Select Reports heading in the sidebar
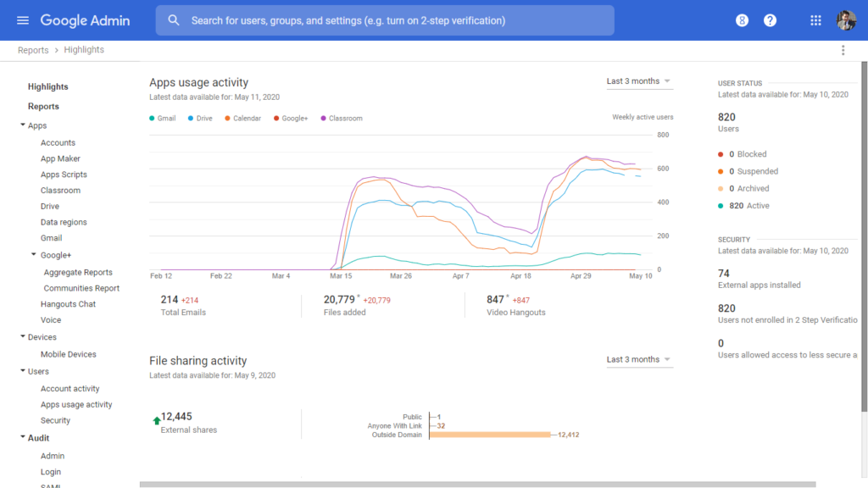The image size is (868, 488). (43, 106)
